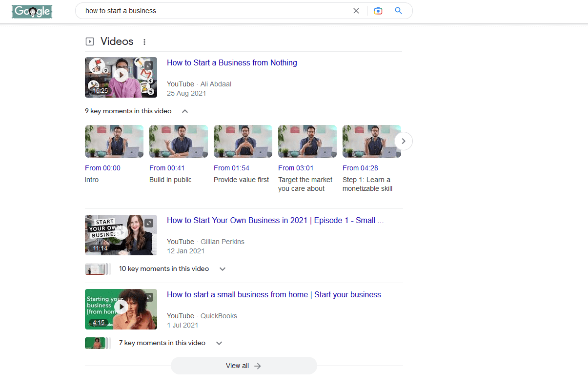588x391 pixels.
Task: Click the 'Gillian Perkins' channel name
Action: click(x=223, y=242)
